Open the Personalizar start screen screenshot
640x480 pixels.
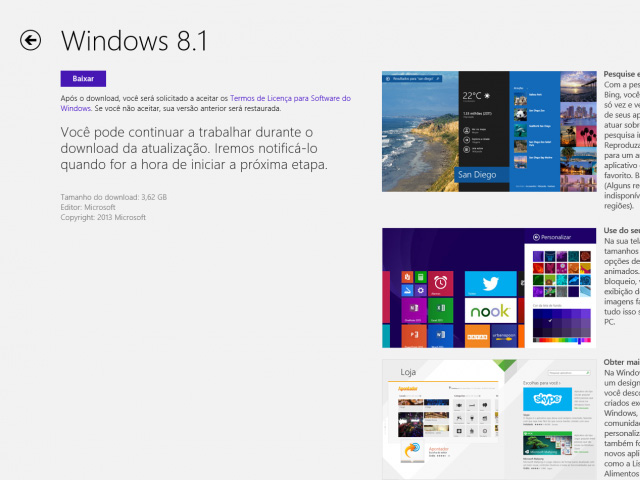(489, 288)
